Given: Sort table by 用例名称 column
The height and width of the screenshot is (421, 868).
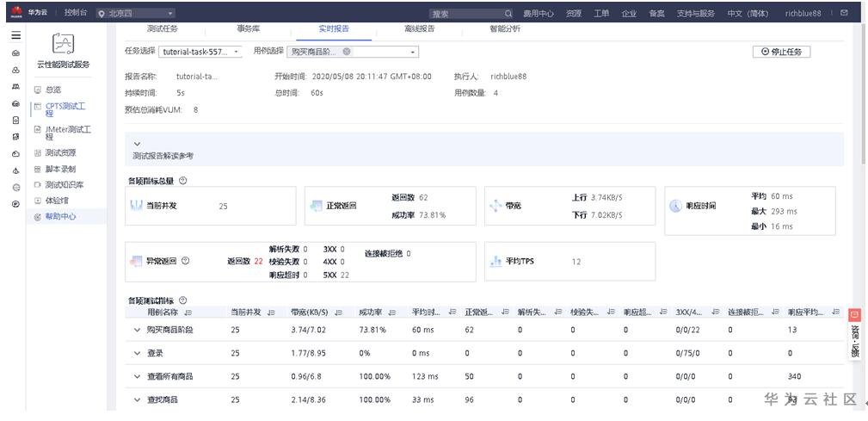Looking at the screenshot, I should coord(188,313).
